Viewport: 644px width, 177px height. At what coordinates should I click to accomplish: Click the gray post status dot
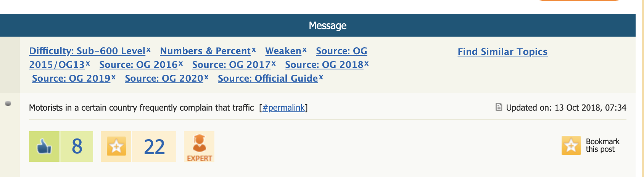[x=8, y=103]
